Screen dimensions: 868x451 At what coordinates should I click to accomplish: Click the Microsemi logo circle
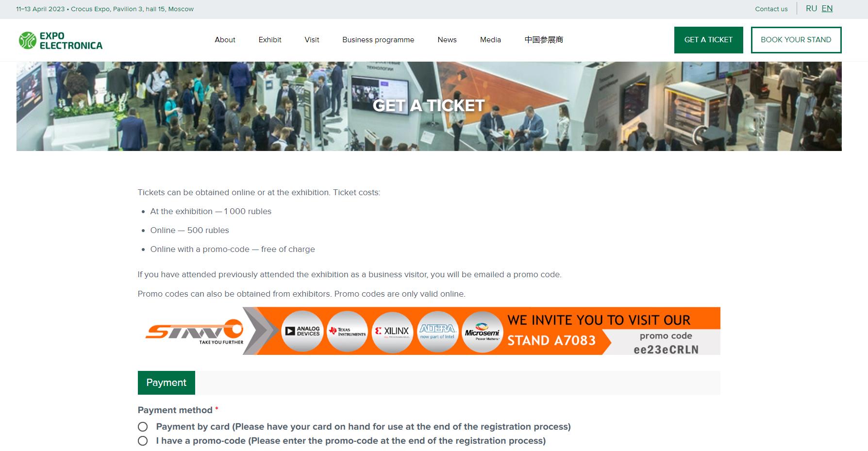click(x=482, y=332)
